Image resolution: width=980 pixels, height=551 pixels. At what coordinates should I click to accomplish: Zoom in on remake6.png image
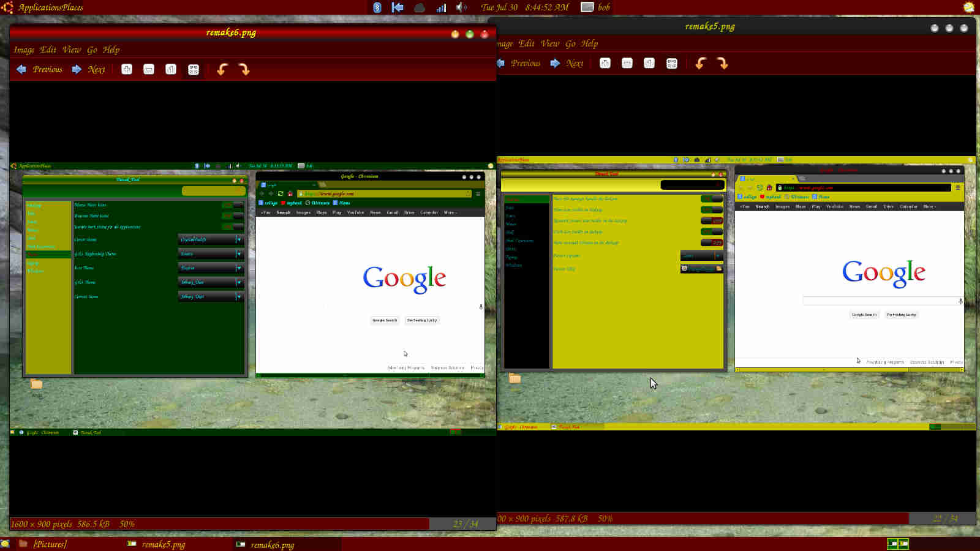pyautogui.click(x=127, y=70)
